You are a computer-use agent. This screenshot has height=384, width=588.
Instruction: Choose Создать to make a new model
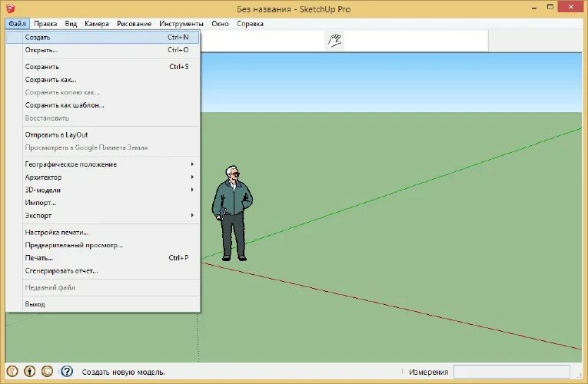tap(103, 37)
